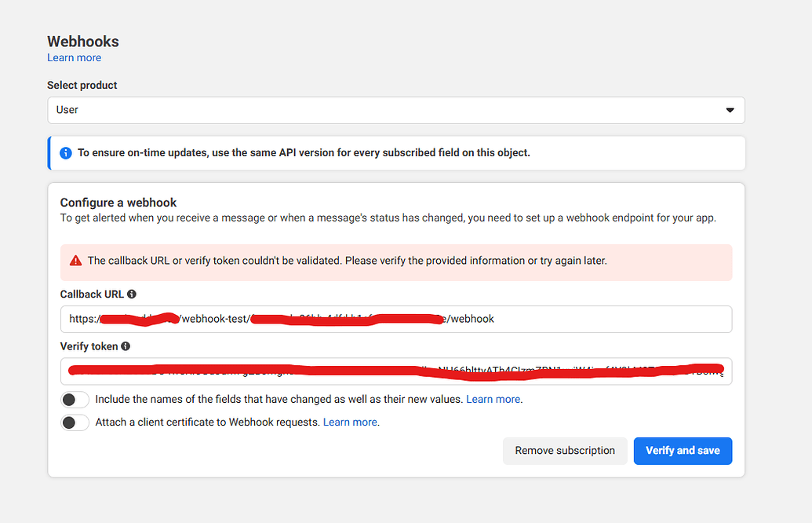Click Learn more after the client certificate option
The image size is (812, 523).
[351, 422]
